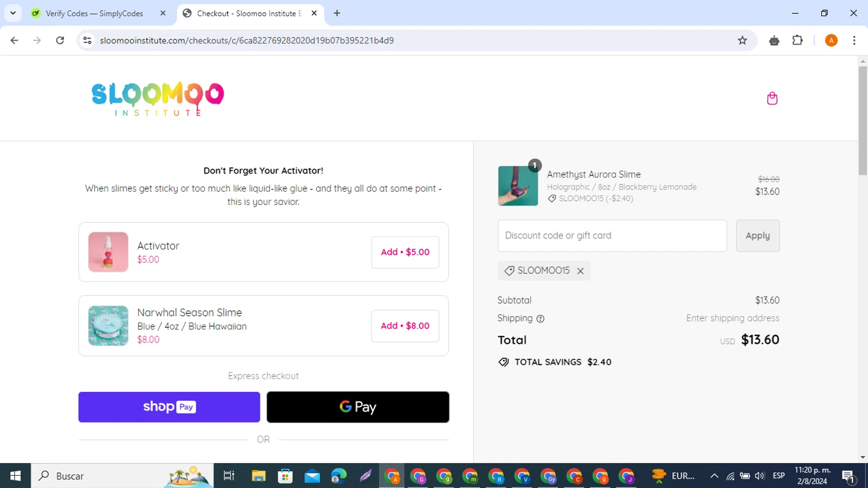Select the Checkout - Sloomoo Institute tab
The image size is (868, 488).
point(249,13)
